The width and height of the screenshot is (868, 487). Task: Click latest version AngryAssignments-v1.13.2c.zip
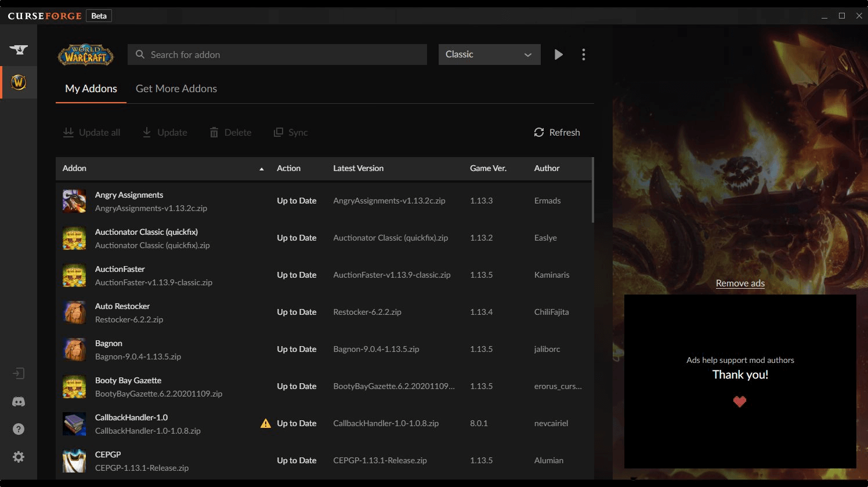389,201
